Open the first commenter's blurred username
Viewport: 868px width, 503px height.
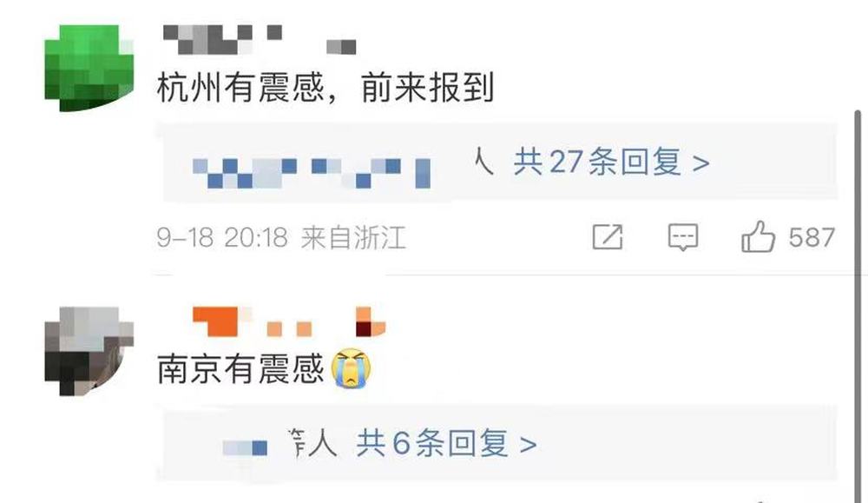260,39
